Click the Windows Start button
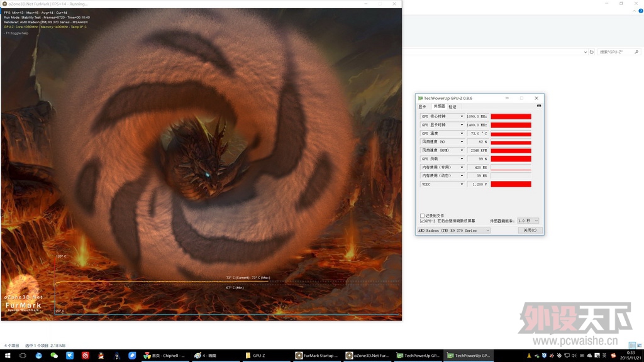The height and width of the screenshot is (362, 644). [x=7, y=356]
